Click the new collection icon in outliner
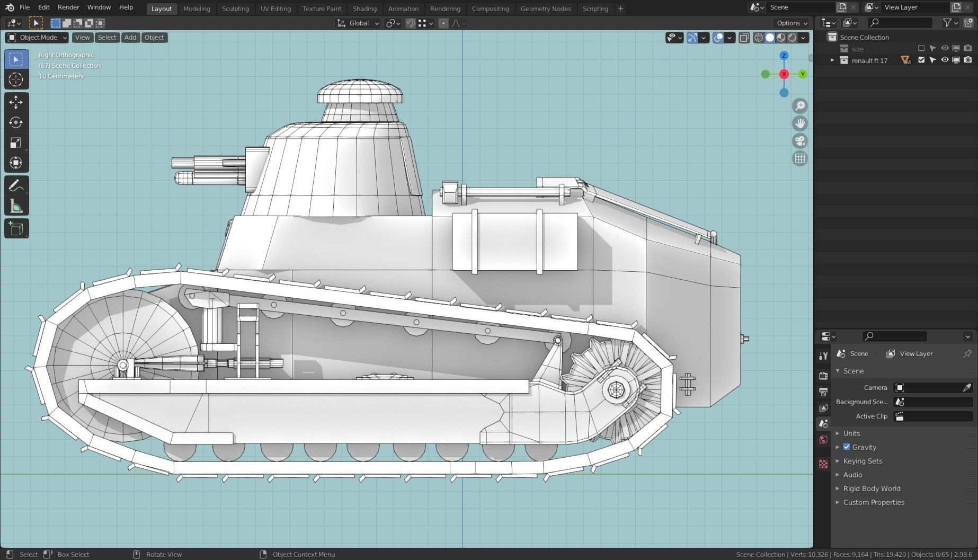The width and height of the screenshot is (978, 560). pos(968,23)
